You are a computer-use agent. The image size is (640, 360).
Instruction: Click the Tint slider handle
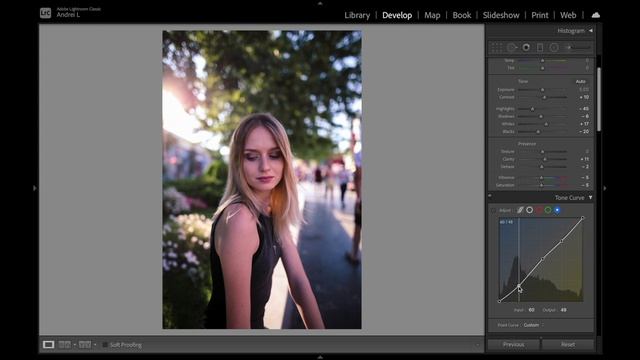pyautogui.click(x=542, y=68)
